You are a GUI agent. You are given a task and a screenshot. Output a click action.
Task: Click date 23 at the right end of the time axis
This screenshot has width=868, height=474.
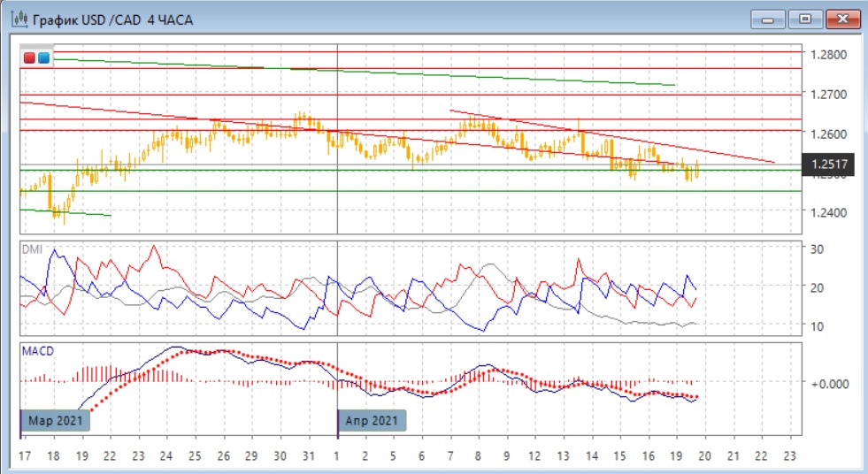click(x=790, y=455)
